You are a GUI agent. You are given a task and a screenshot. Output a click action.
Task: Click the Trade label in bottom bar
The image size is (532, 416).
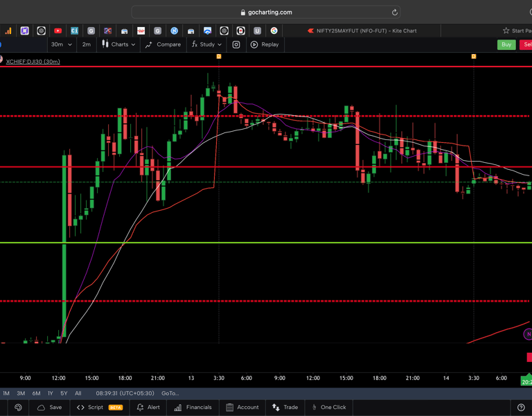point(291,407)
